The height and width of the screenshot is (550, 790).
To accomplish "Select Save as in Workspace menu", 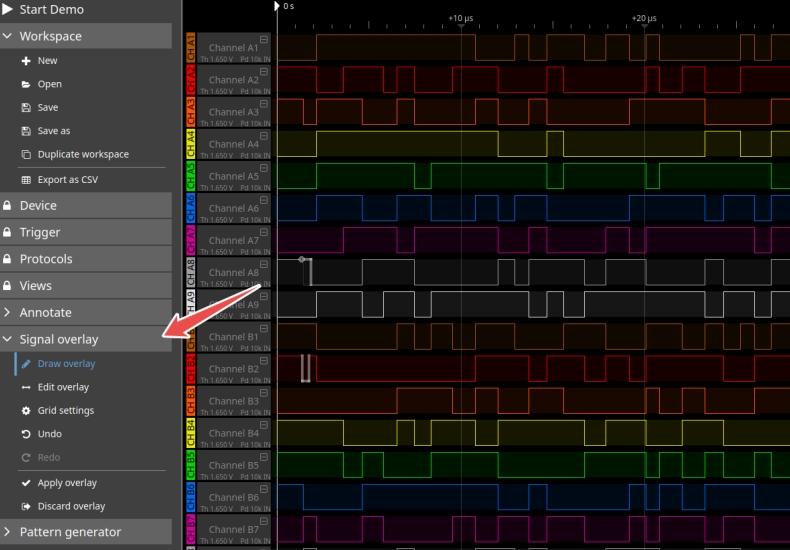I will click(x=54, y=131).
